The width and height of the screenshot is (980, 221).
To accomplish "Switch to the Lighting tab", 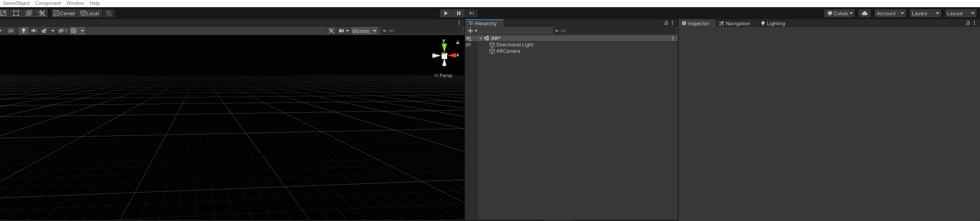I will pos(773,24).
